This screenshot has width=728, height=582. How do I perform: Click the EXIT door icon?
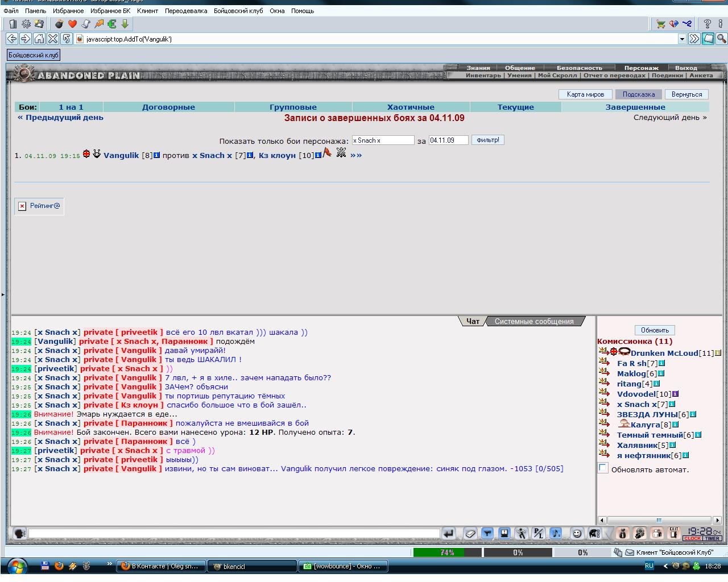pyautogui.click(x=674, y=533)
